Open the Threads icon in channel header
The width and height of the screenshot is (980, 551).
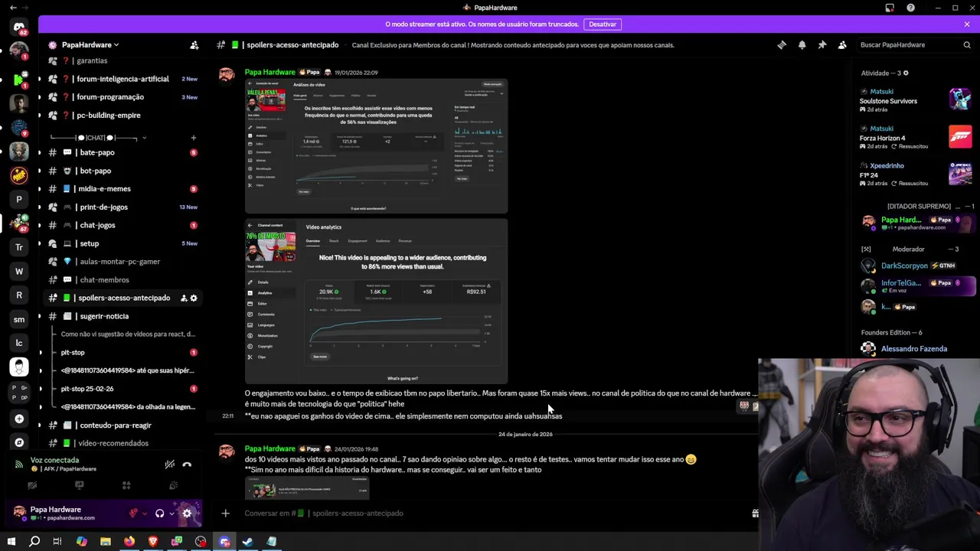(x=782, y=45)
